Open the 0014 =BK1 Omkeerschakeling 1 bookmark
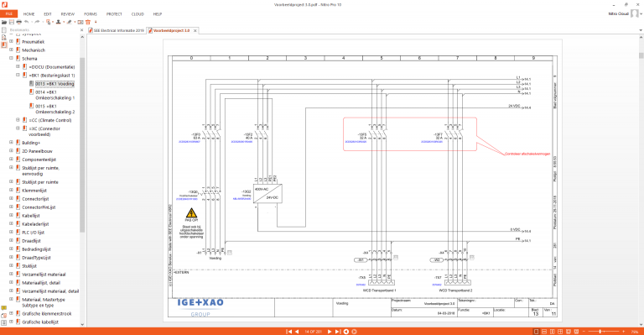644x335 pixels. pos(55,95)
